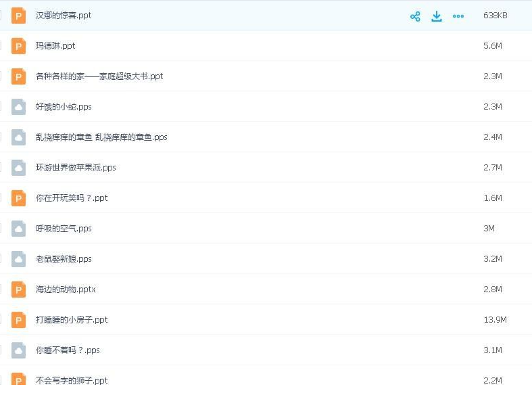Click the file icon for 环游世界做苹果派.pps
This screenshot has width=532, height=393.
pos(18,168)
